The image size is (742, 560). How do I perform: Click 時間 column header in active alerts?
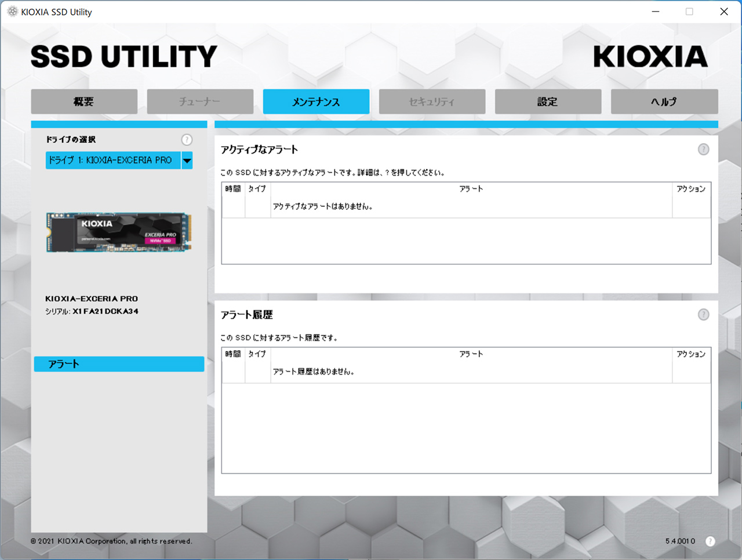(x=233, y=189)
